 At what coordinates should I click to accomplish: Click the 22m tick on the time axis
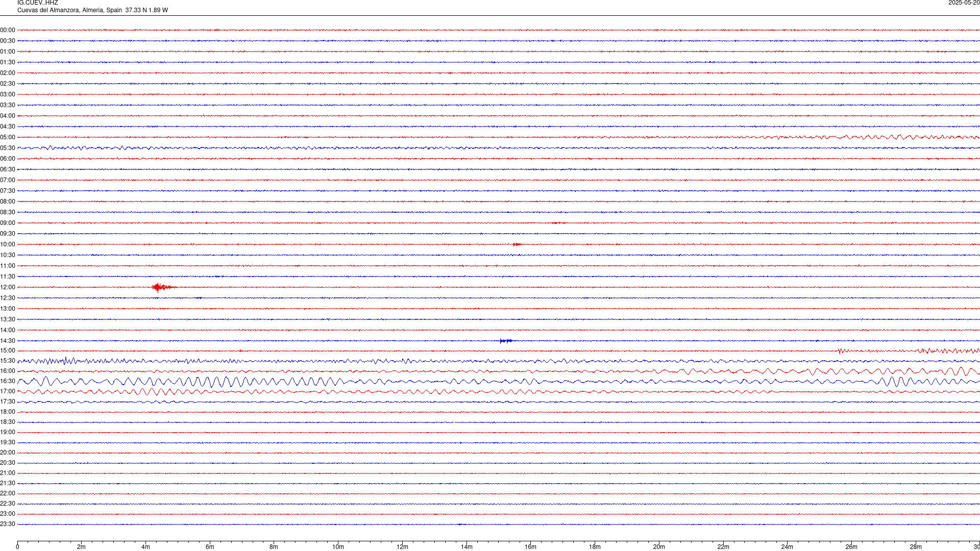click(x=723, y=547)
